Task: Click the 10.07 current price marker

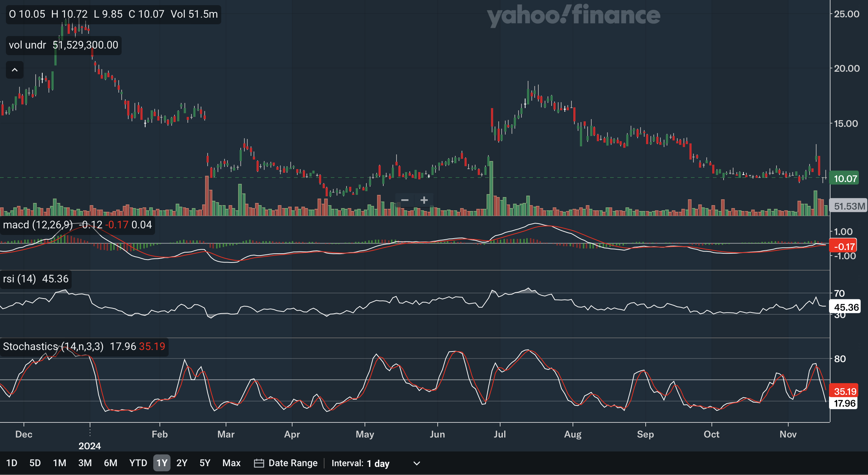Action: 845,179
